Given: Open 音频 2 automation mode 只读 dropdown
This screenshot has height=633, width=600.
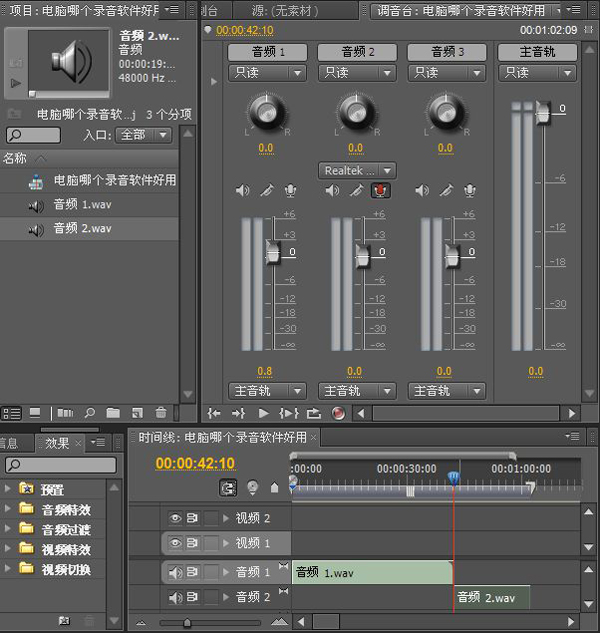Looking at the screenshot, I should click(x=357, y=73).
